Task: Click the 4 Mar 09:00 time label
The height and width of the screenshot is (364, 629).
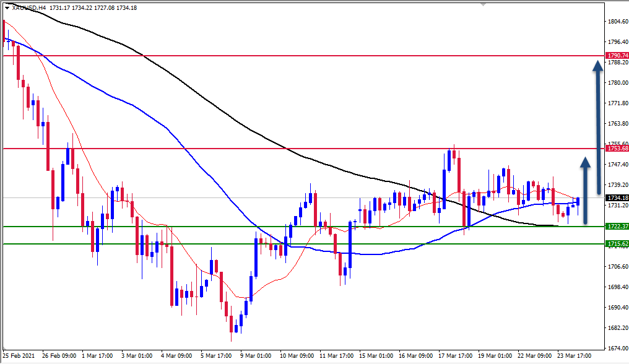Action: click(176, 355)
